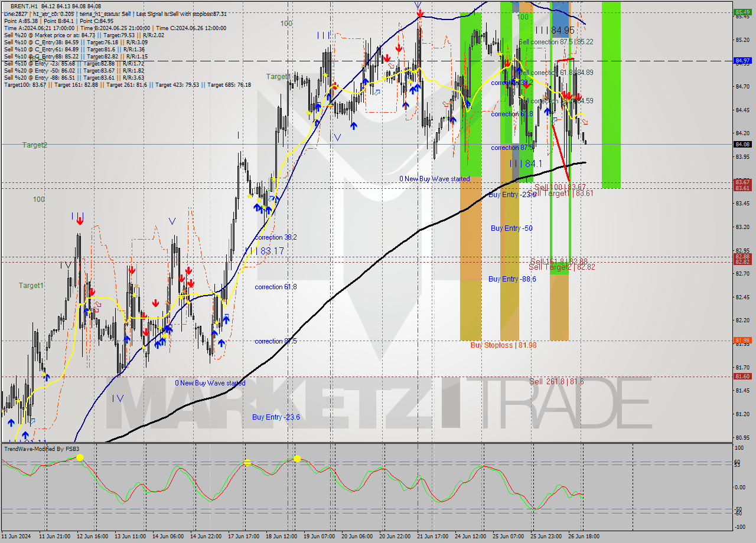The height and width of the screenshot is (543, 756).
Task: Click the 'TrendWave-Modified By FSB3' indicator title
Action: coord(41,449)
